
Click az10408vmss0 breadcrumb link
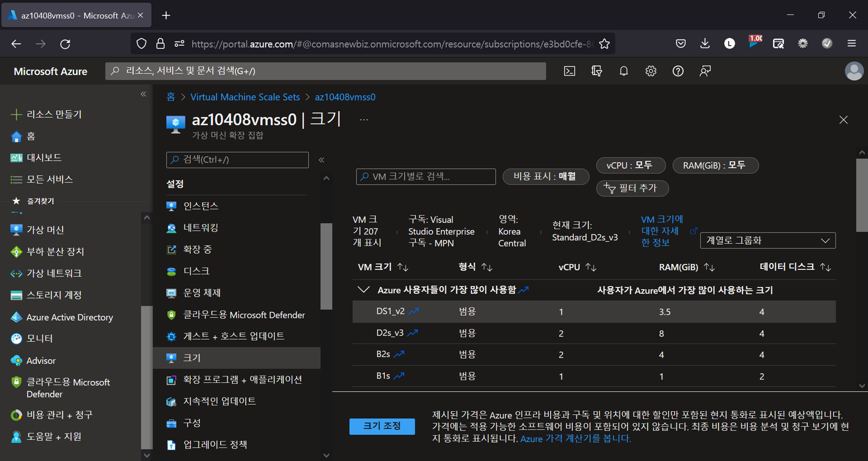(345, 97)
